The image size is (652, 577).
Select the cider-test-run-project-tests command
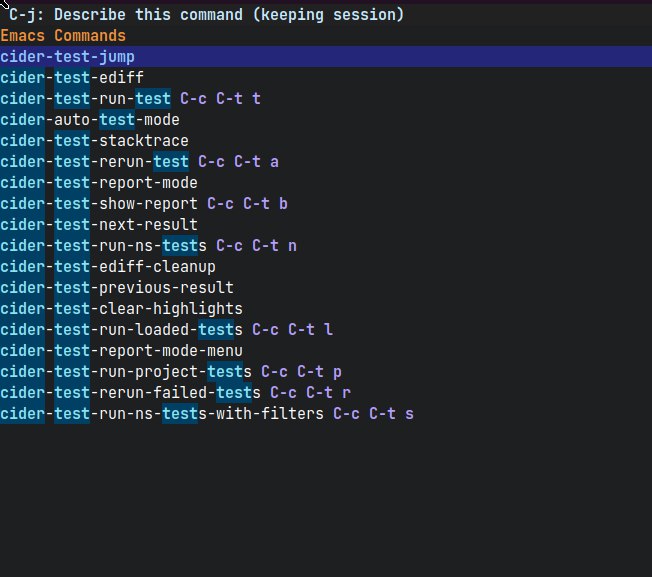coord(126,372)
